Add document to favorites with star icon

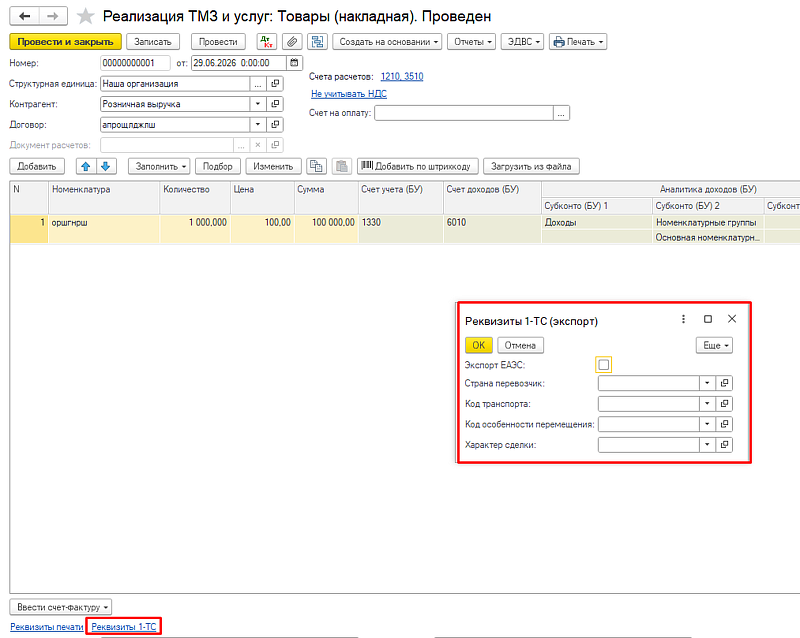click(x=85, y=16)
